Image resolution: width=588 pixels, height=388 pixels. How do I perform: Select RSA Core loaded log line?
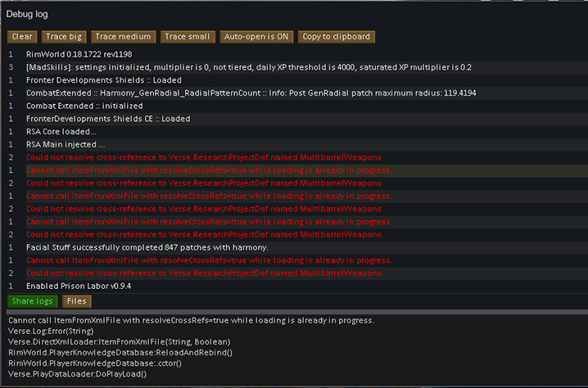tap(61, 132)
